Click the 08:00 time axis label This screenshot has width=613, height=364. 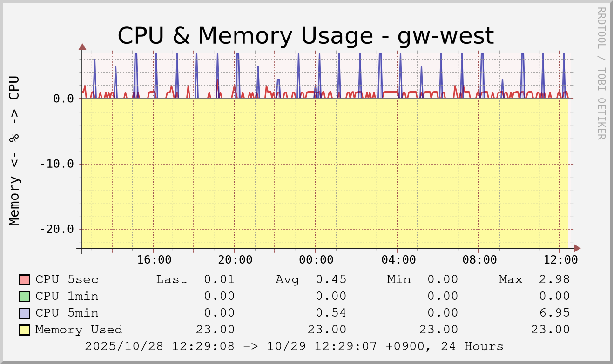point(479,259)
